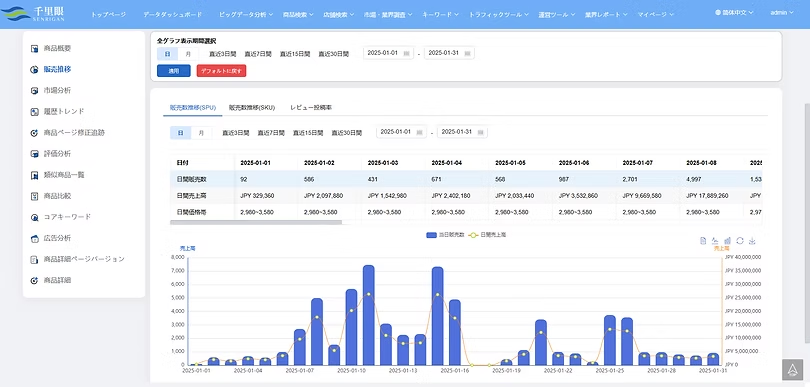The width and height of the screenshot is (810, 387).
Task: Click the 履歴トレンド sidebar icon
Action: coord(35,112)
